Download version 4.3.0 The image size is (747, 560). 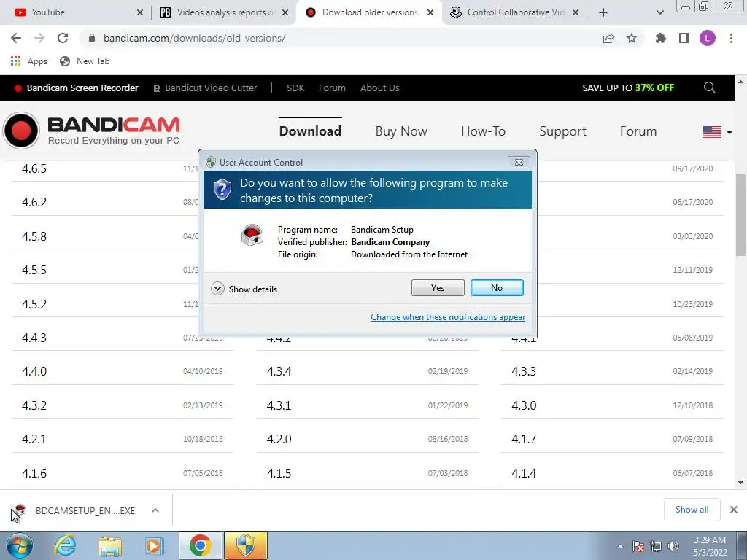[524, 405]
